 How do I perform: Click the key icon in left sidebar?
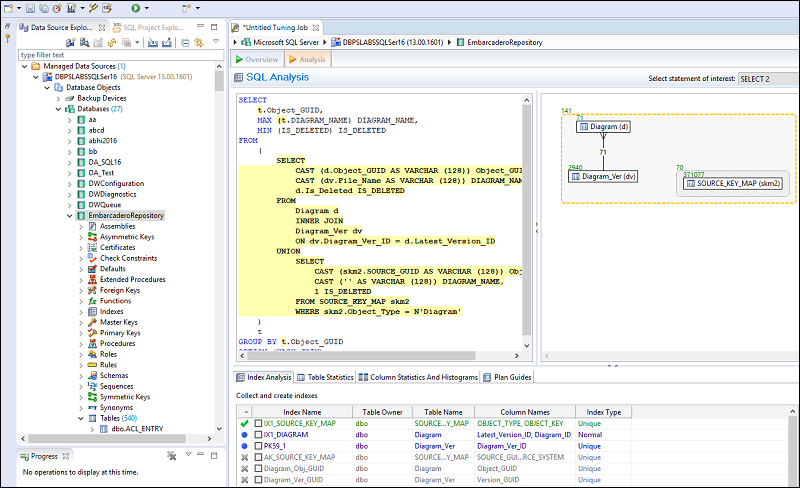click(8, 38)
